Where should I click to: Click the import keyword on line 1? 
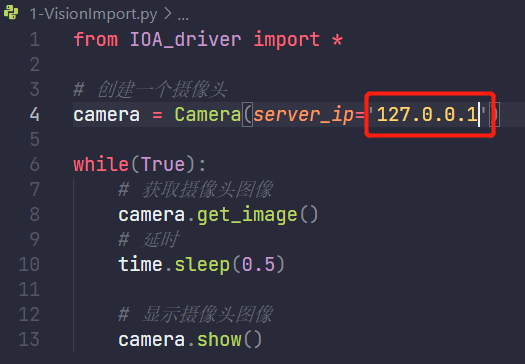click(x=286, y=40)
